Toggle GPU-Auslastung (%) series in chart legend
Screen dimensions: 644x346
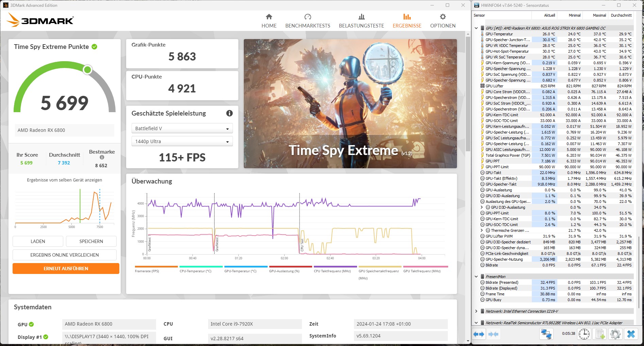290,269
